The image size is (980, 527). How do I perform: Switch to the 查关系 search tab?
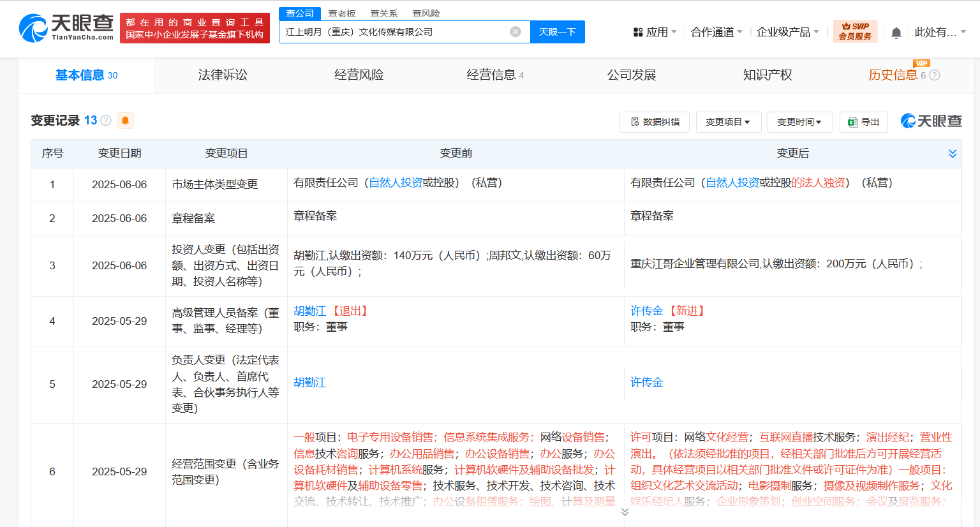pos(384,13)
